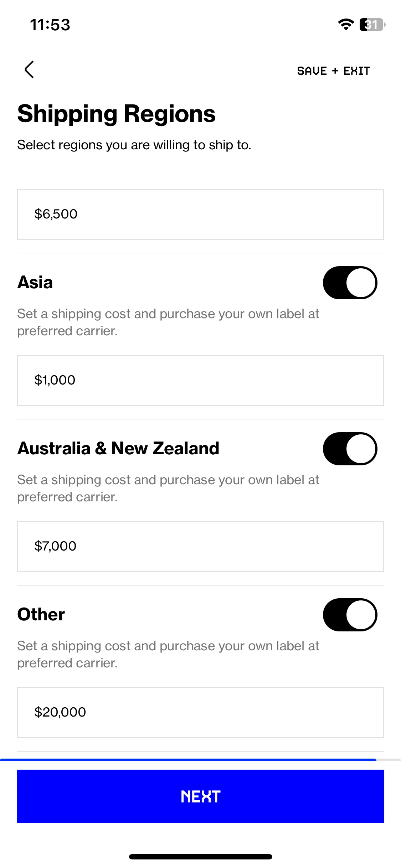The width and height of the screenshot is (401, 868).
Task: Tap the home indicator bar
Action: tap(200, 857)
